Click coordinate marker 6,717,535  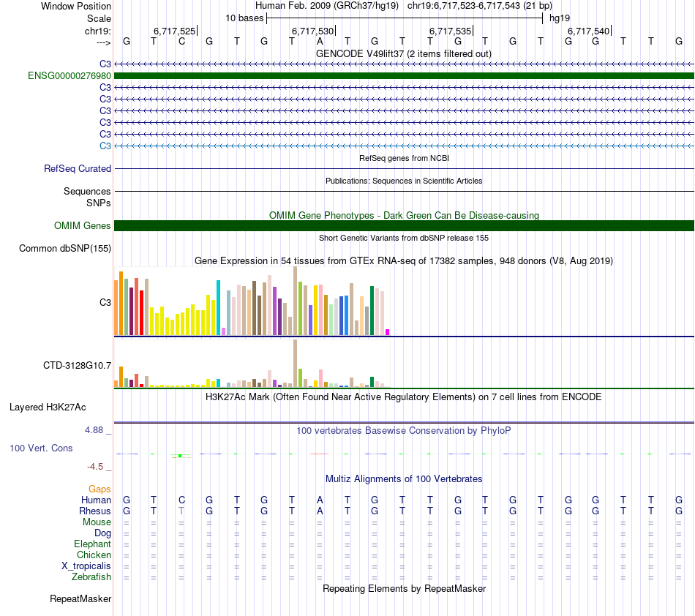[450, 31]
